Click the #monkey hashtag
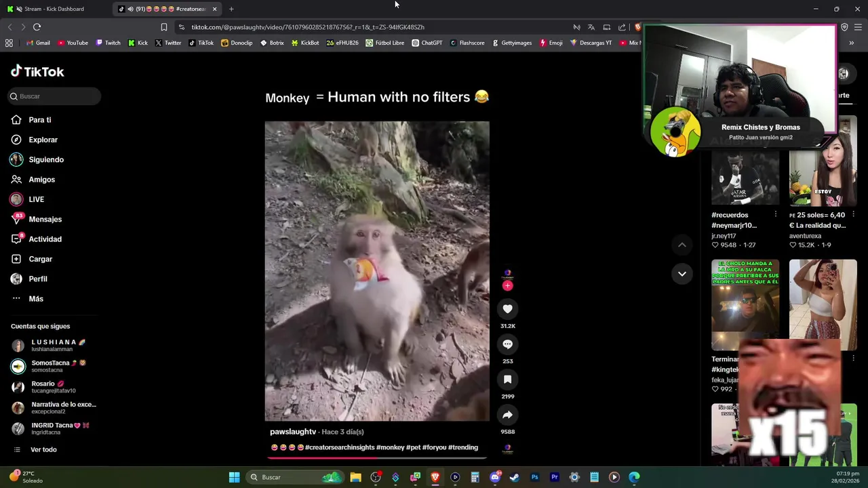The width and height of the screenshot is (868, 488). pyautogui.click(x=391, y=447)
